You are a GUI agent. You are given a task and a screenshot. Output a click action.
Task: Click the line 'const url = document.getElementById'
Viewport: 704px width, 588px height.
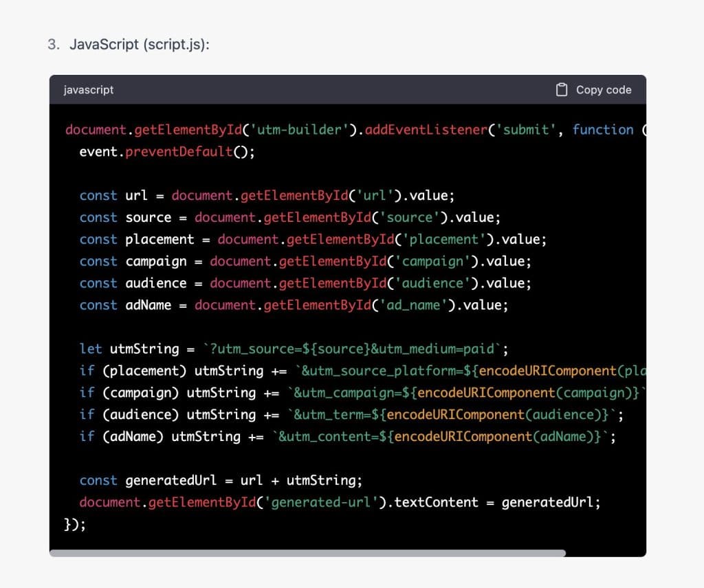(x=267, y=196)
